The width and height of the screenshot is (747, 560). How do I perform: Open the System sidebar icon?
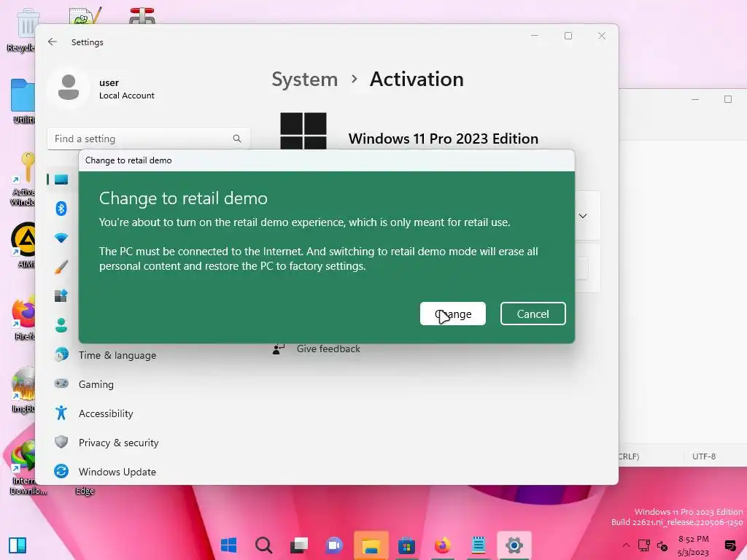coord(61,179)
